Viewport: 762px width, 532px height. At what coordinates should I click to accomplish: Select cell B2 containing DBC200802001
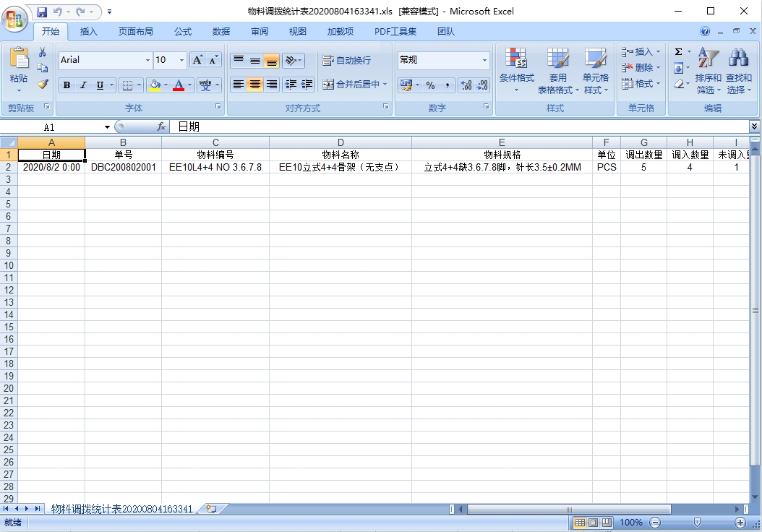click(123, 167)
